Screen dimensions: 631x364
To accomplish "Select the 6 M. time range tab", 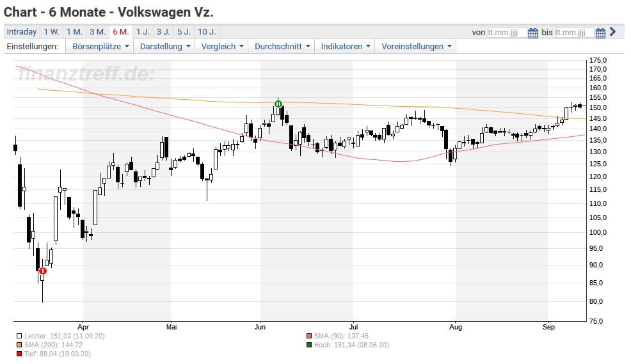I will [x=121, y=32].
